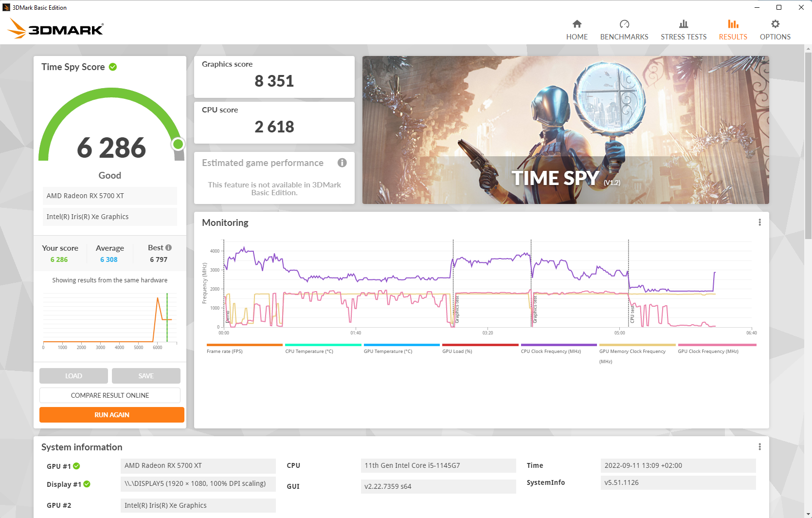Click the LOAD button

coord(73,376)
